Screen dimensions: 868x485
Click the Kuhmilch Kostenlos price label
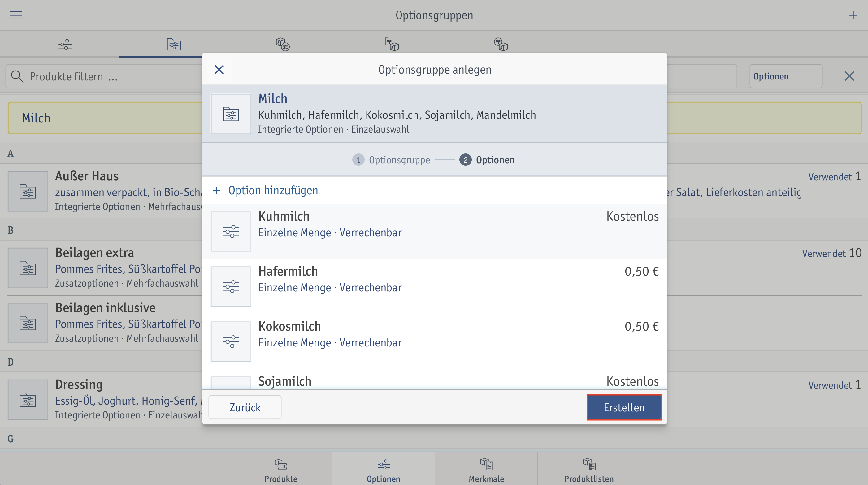632,216
